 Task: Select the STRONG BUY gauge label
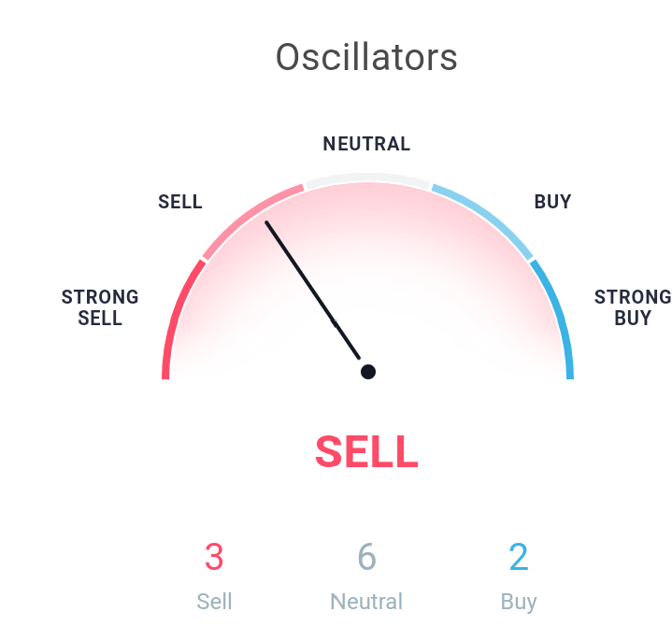[x=633, y=307]
